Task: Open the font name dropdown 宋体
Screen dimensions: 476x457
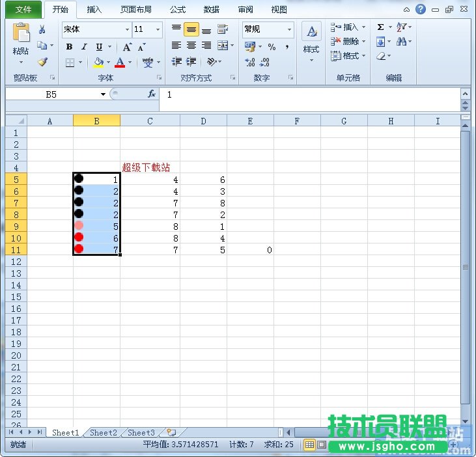Action: [128, 30]
